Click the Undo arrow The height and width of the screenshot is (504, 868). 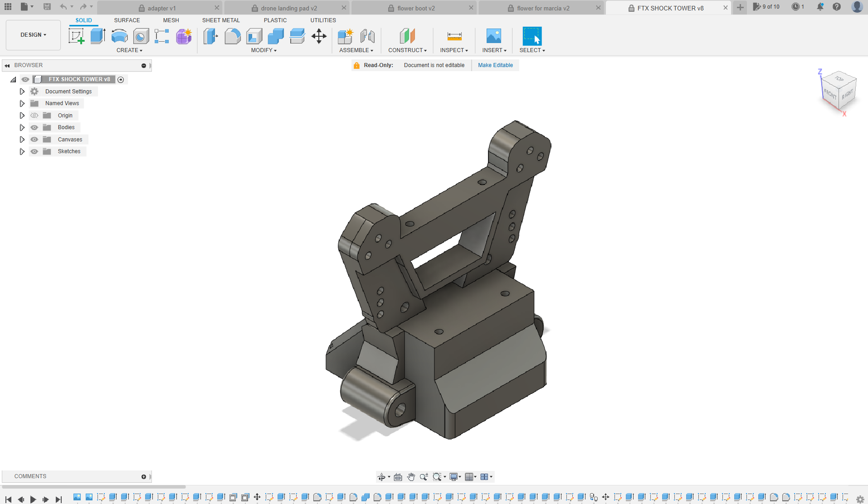click(63, 7)
